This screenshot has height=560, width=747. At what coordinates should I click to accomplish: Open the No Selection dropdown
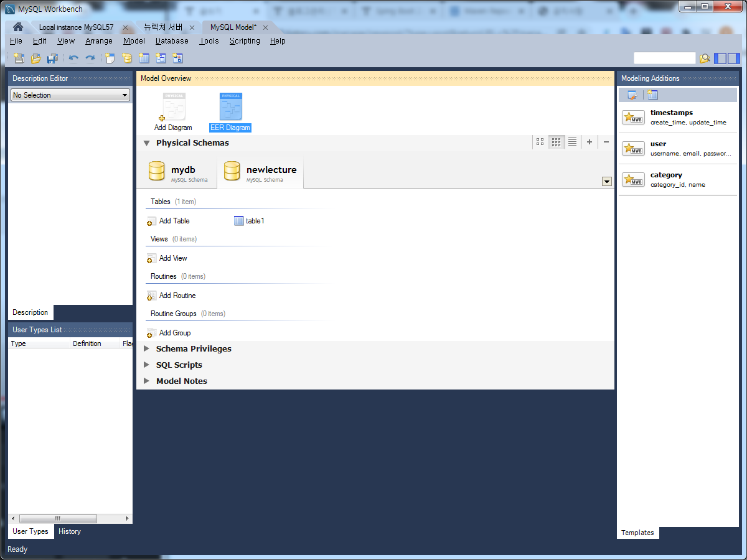(x=70, y=95)
